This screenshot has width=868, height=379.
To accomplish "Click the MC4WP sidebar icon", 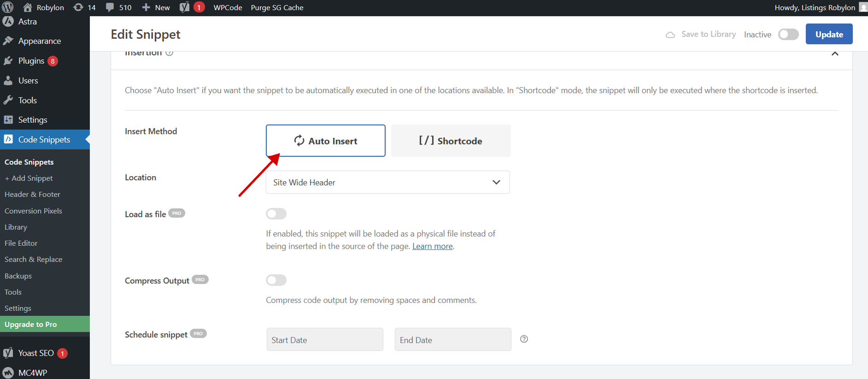I will (8, 373).
